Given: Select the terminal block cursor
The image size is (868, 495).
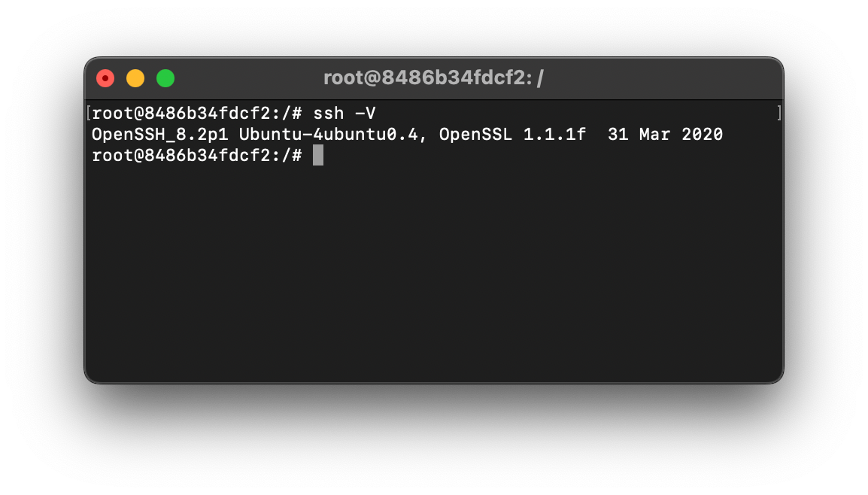Looking at the screenshot, I should pyautogui.click(x=319, y=155).
